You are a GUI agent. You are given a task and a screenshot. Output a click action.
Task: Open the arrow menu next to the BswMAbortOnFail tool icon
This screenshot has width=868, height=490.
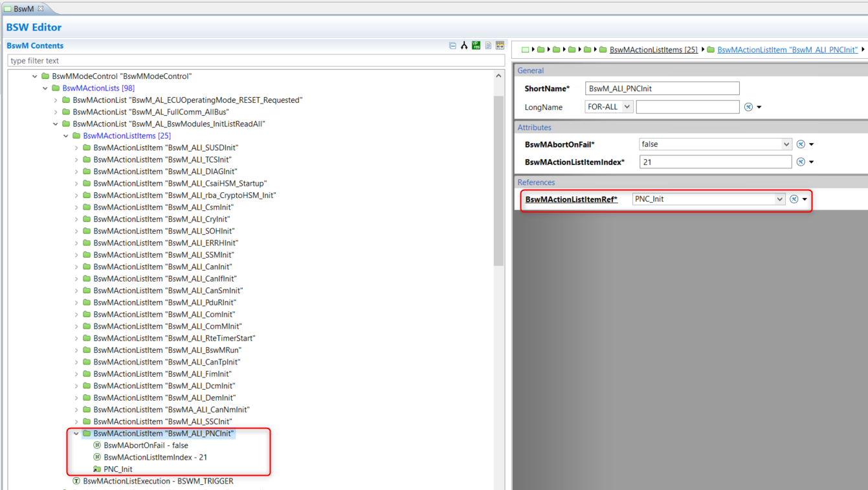(812, 145)
